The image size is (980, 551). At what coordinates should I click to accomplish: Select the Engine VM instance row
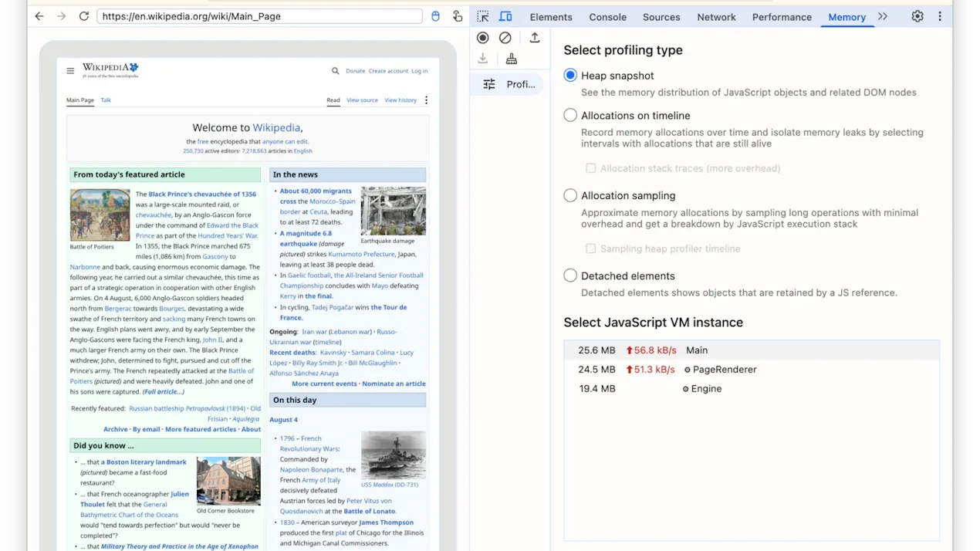[752, 389]
